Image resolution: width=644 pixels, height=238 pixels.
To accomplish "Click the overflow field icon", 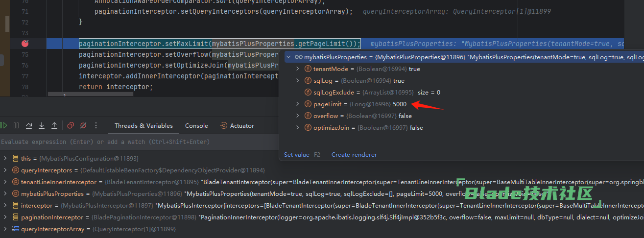I will point(308,116).
